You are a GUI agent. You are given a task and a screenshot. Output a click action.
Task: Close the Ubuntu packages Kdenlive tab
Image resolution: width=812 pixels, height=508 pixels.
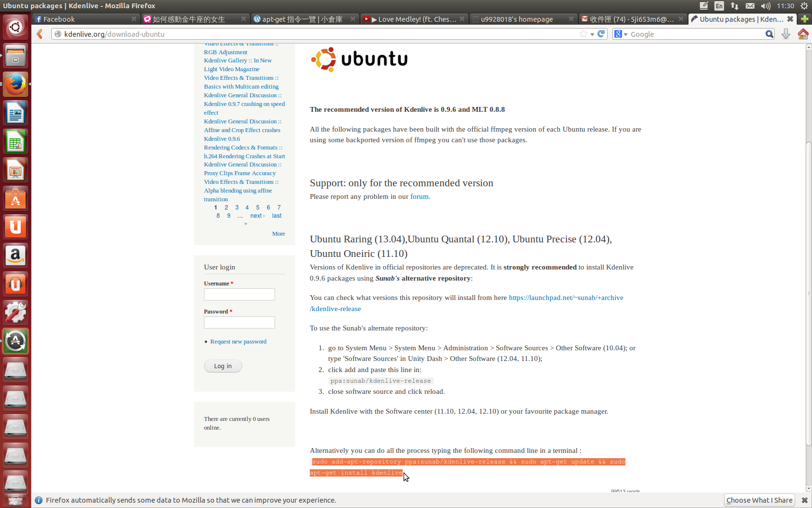[790, 19]
